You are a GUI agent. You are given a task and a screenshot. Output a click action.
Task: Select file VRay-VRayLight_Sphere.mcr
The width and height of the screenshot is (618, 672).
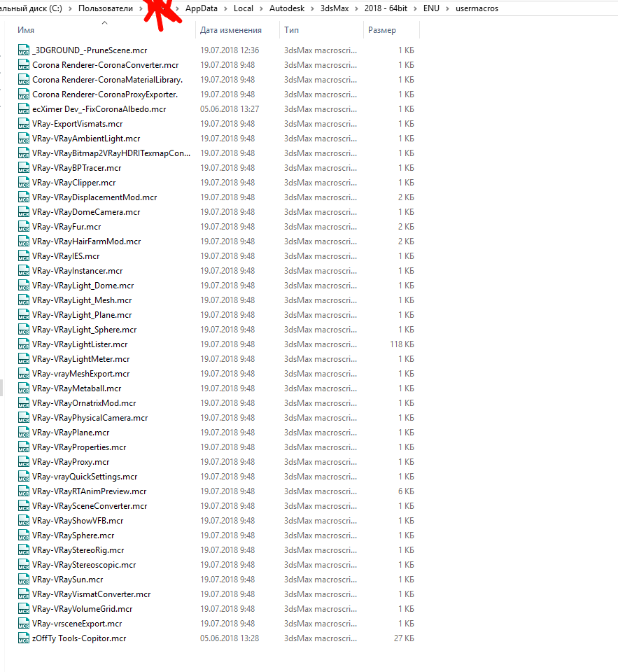(85, 330)
